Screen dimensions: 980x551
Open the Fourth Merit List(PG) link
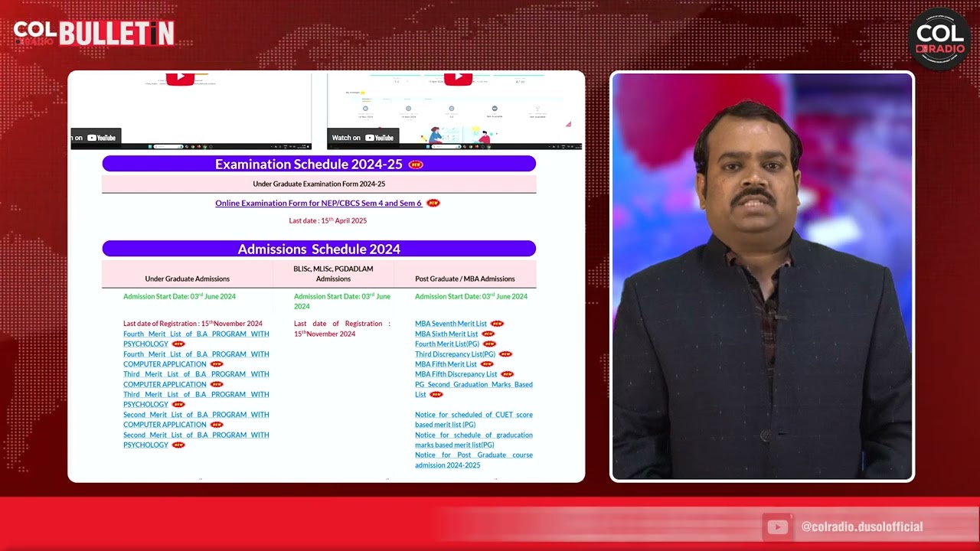(447, 344)
